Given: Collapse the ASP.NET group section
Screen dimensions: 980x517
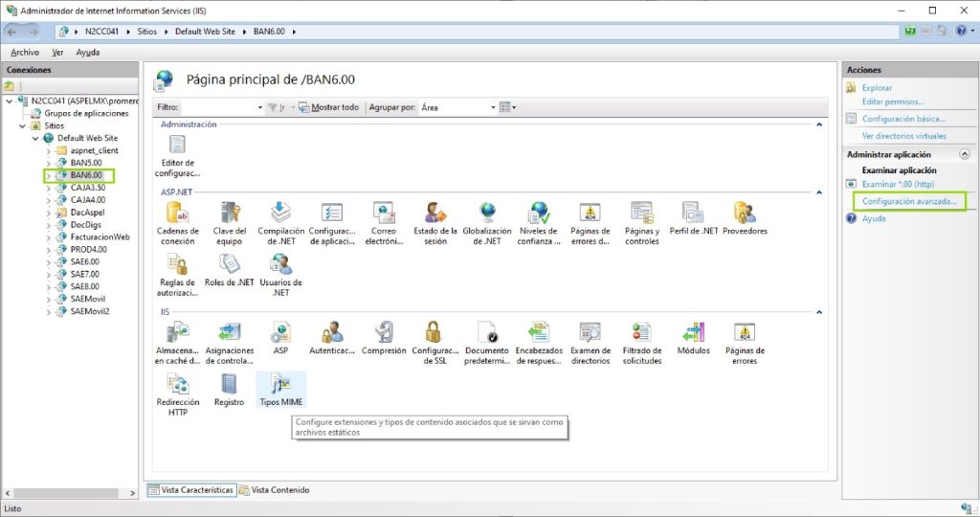Looking at the screenshot, I should 819,191.
